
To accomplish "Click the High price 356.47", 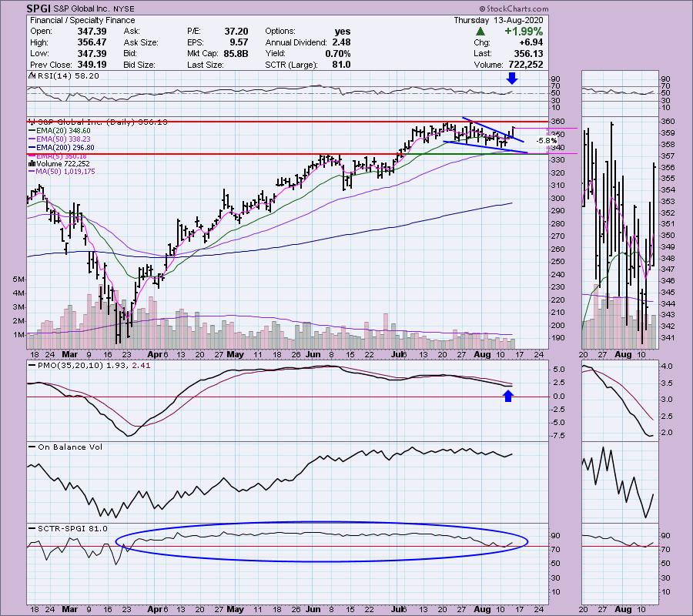I will [x=92, y=42].
